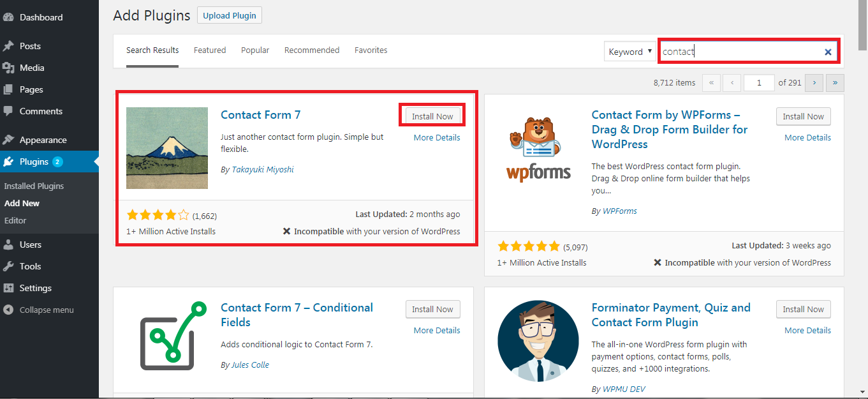Click the '8,712 items' count text
Viewport: 868px width, 399px height.
click(x=674, y=82)
